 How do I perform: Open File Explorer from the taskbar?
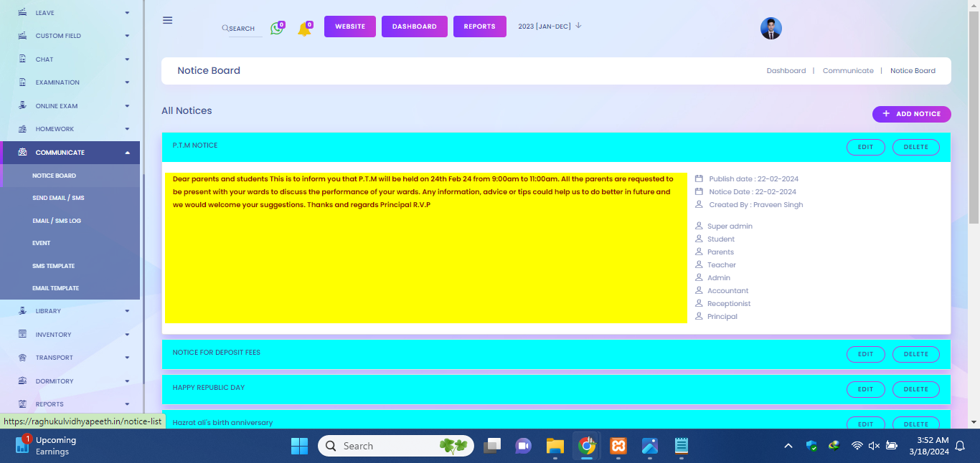pos(555,446)
